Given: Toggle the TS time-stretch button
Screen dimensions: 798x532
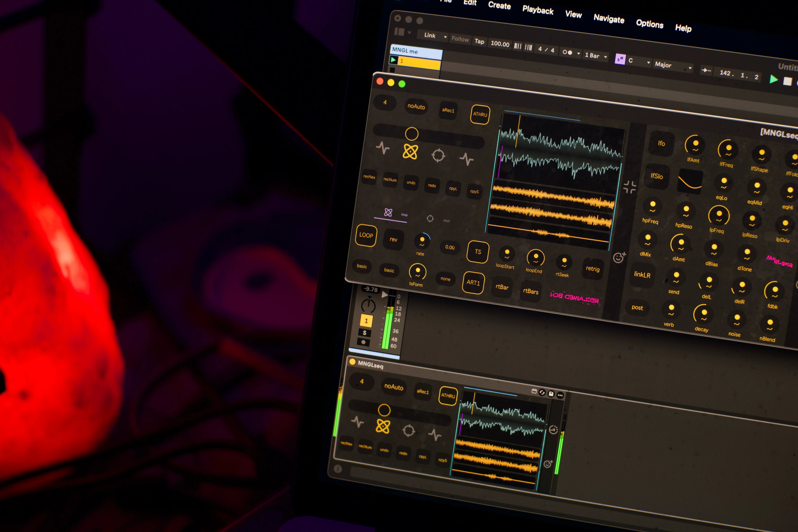Looking at the screenshot, I should pyautogui.click(x=478, y=252).
